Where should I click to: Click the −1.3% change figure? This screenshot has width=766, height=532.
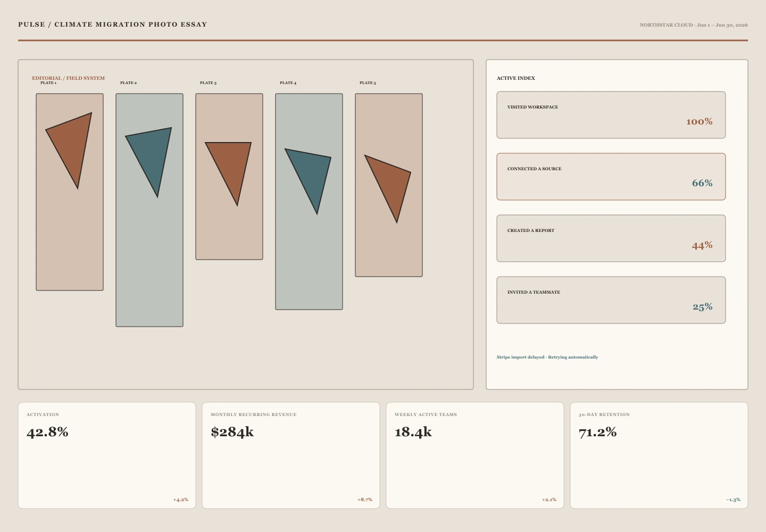click(733, 500)
